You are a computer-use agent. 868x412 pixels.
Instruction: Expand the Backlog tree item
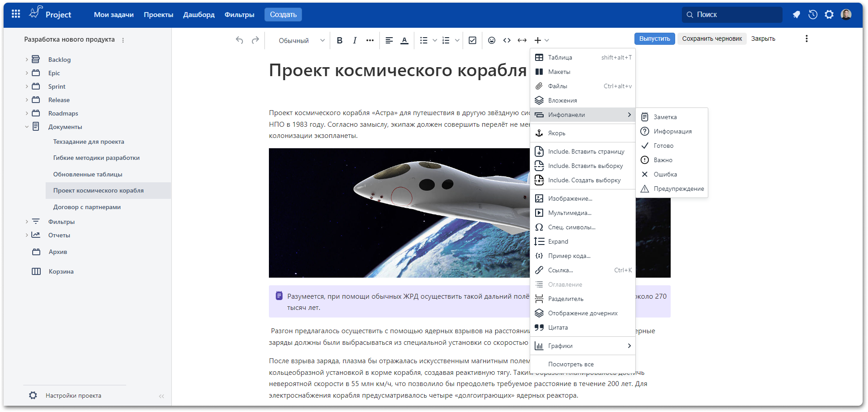[x=27, y=60]
